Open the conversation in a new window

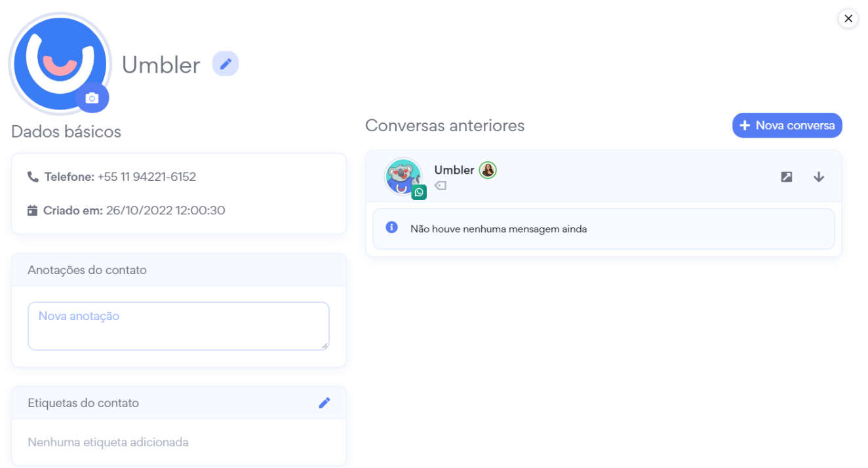pyautogui.click(x=787, y=177)
